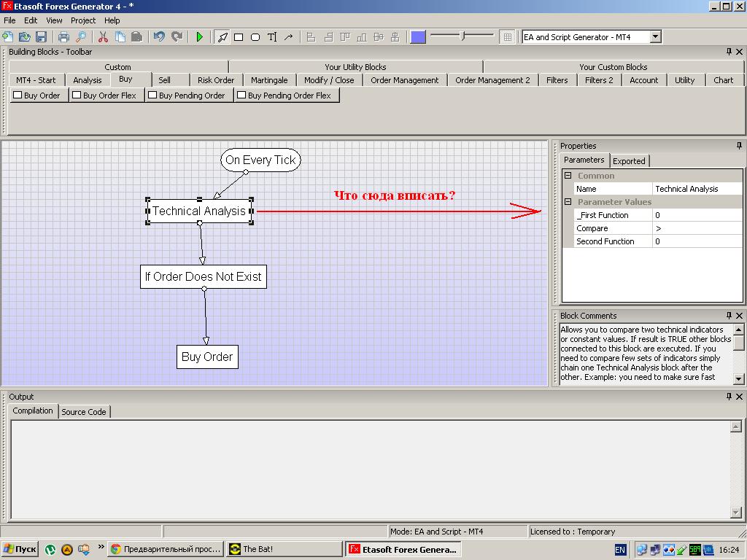This screenshot has width=747, height=560.
Task: Select the Buy Order block on canvas
Action: click(207, 357)
